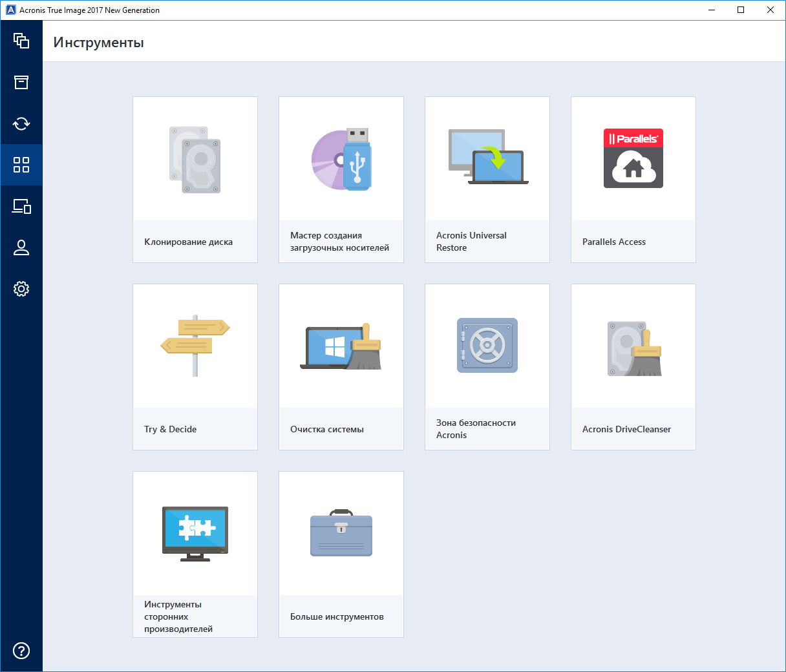Open 'Acronis Universal Restore' label
The image size is (786, 672).
471,242
